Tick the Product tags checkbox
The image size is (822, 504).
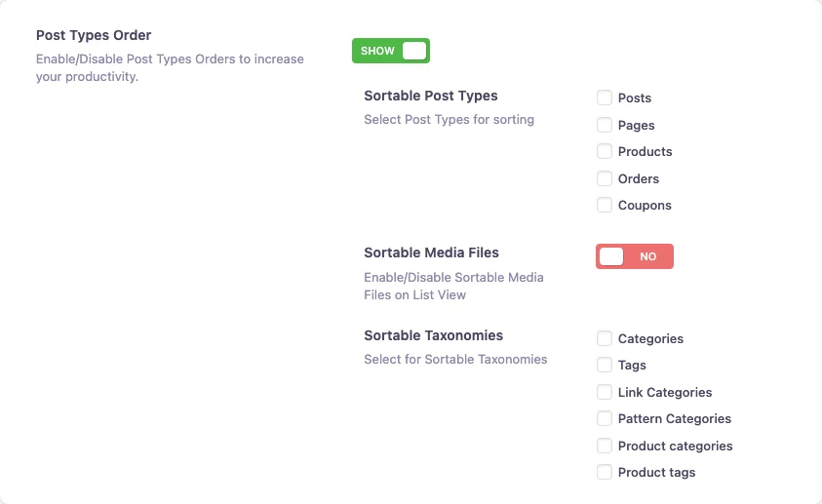click(x=605, y=472)
